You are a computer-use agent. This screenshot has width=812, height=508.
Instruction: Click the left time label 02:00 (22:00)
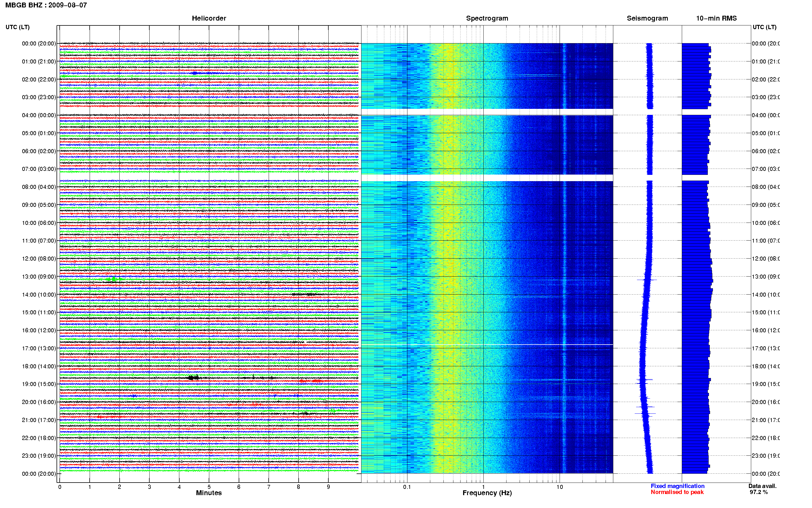coord(39,79)
